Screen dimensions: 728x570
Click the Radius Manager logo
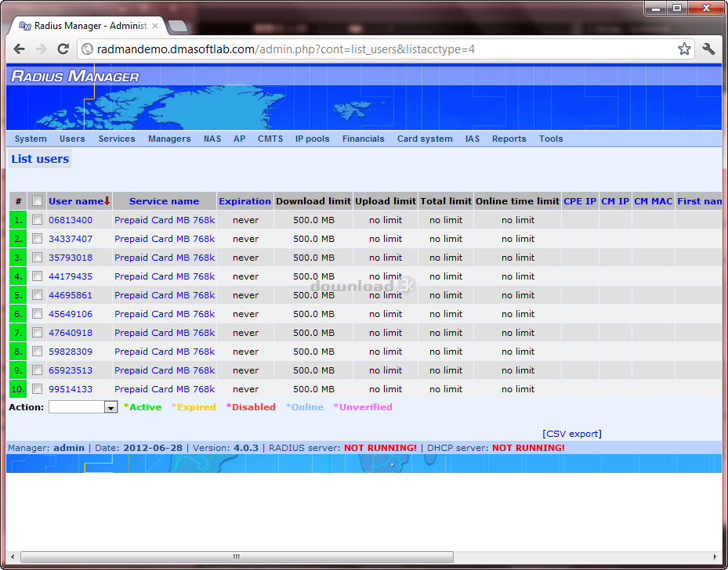(74, 76)
